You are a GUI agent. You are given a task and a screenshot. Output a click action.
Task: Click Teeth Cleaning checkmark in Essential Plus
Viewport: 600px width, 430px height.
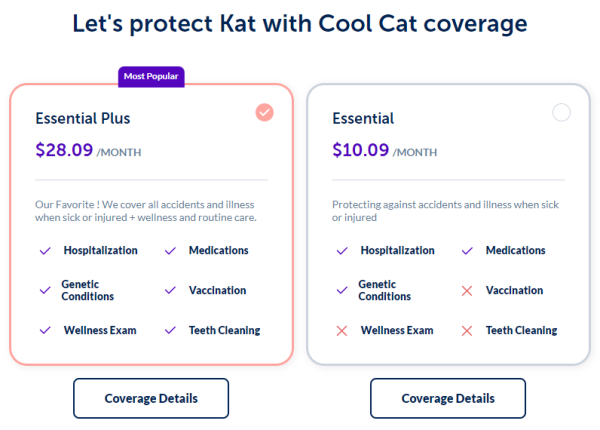point(169,331)
